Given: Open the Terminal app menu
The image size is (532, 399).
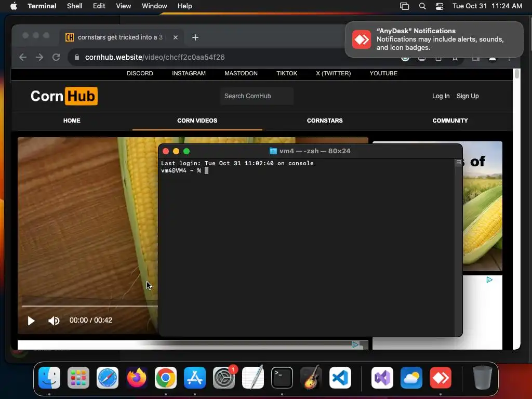Looking at the screenshot, I should (42, 6).
